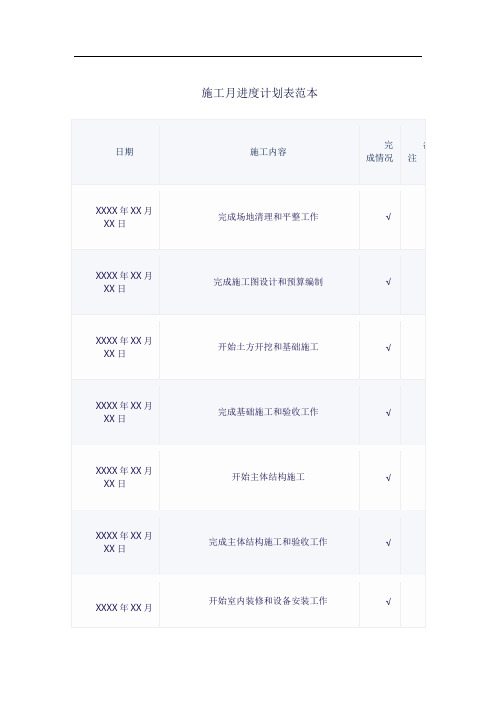Click the cell 完成主体结构施工和验收工作
Image resolution: width=496 pixels, height=702 pixels.
[x=268, y=542]
